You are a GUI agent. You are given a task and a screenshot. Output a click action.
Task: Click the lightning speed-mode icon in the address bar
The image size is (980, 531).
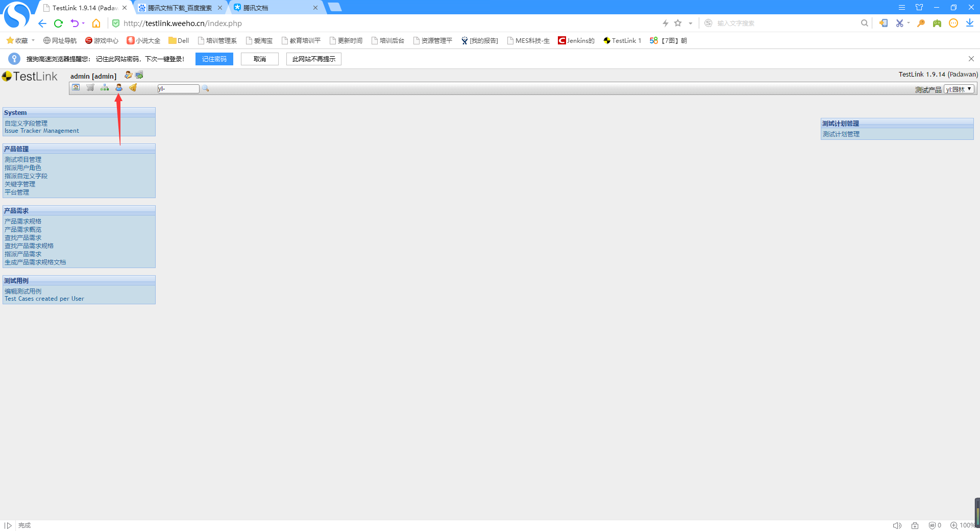[666, 23]
